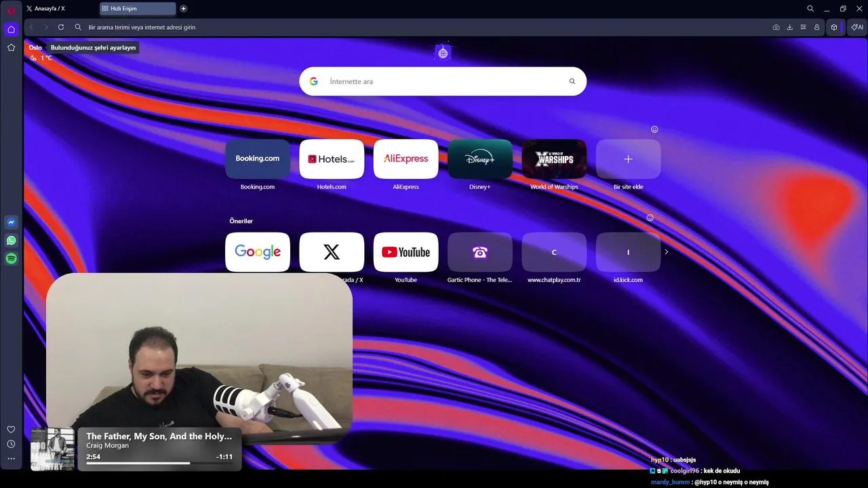Open the www.chatplay.com.tr tile
Image resolution: width=868 pixels, height=488 pixels.
554,252
